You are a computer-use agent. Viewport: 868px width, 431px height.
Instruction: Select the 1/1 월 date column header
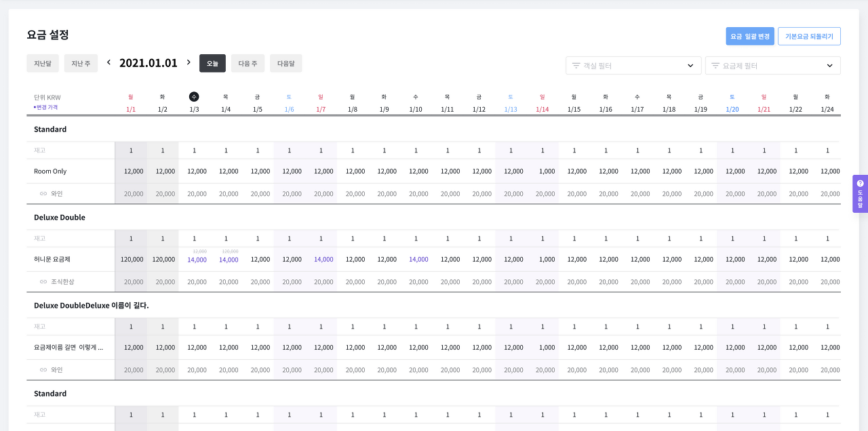point(131,103)
